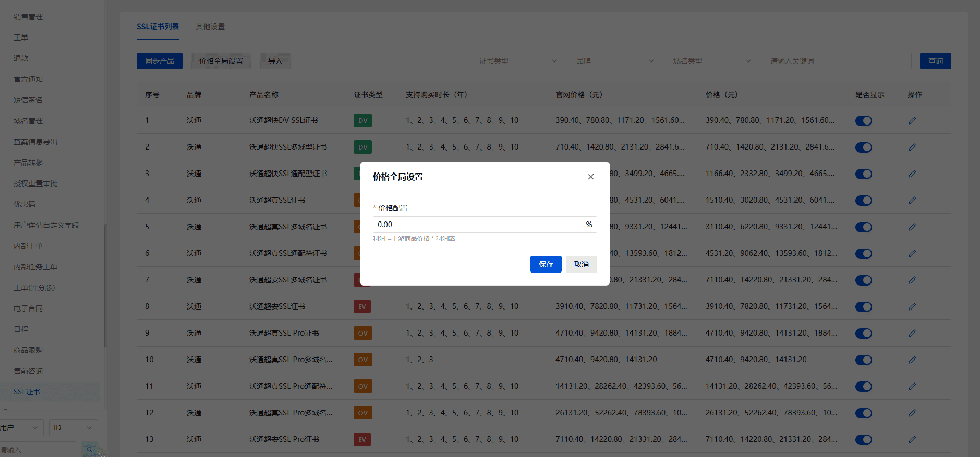Image resolution: width=980 pixels, height=457 pixels.
Task: Edit row 7 沃通超安SSL多域名证书
Action: tap(912, 280)
